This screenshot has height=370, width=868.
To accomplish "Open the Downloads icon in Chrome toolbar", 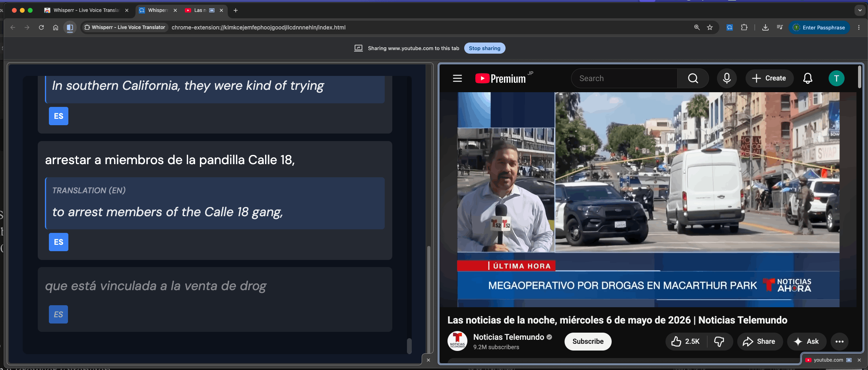I will click(765, 27).
